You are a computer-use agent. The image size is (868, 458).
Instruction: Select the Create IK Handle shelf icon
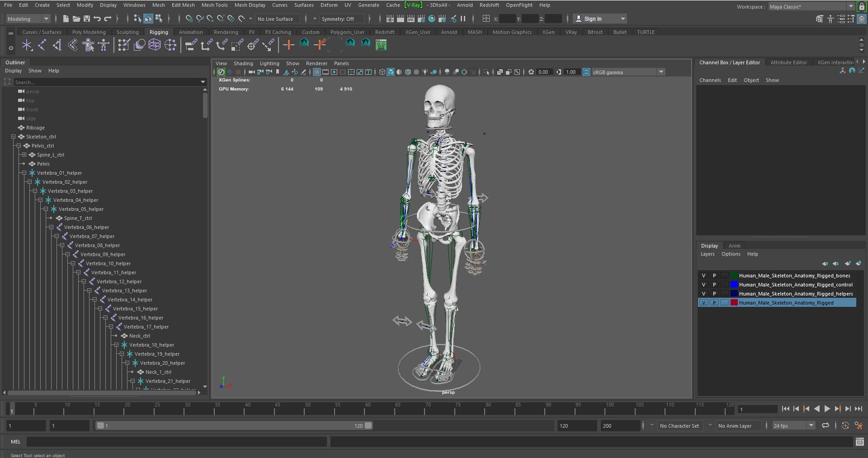pyautogui.click(x=58, y=45)
